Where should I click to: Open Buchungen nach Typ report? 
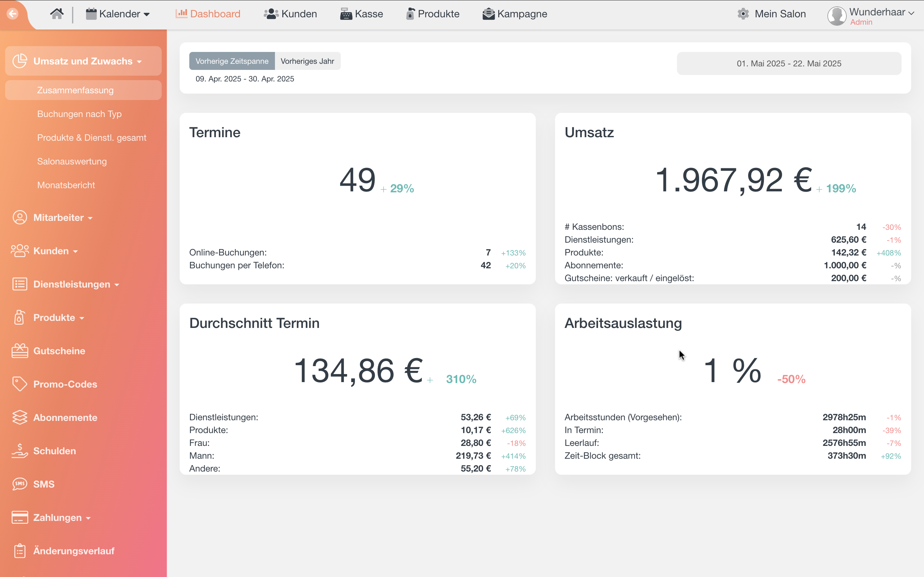point(80,114)
